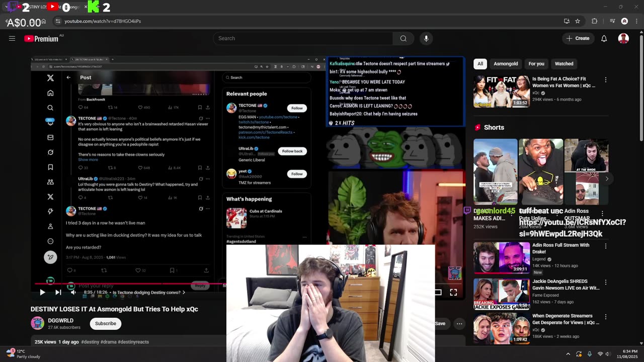Open the YouTube notifications bell

click(x=604, y=38)
